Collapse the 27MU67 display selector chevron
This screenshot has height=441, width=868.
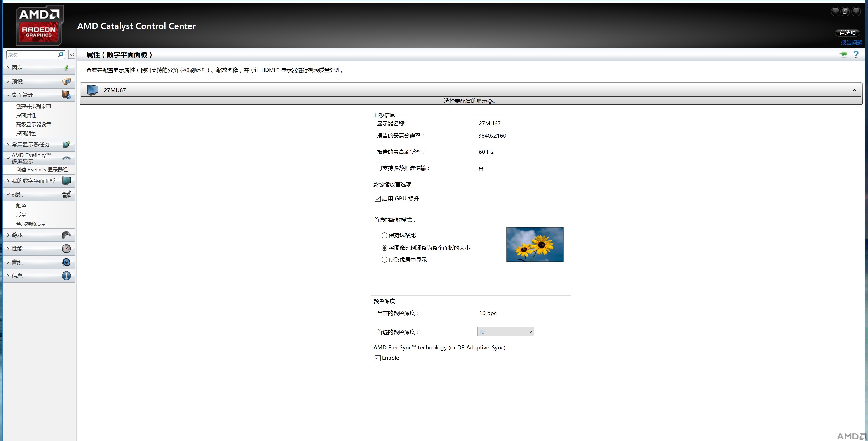tap(854, 90)
